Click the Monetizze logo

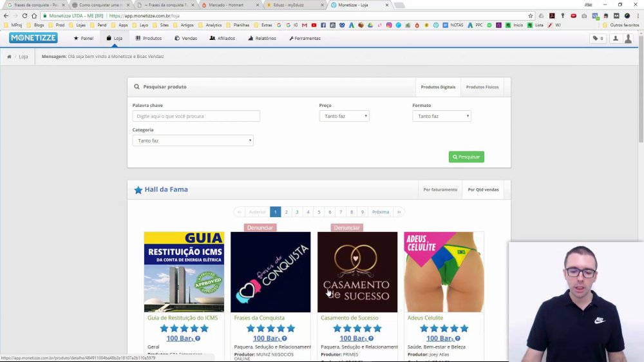[33, 38]
